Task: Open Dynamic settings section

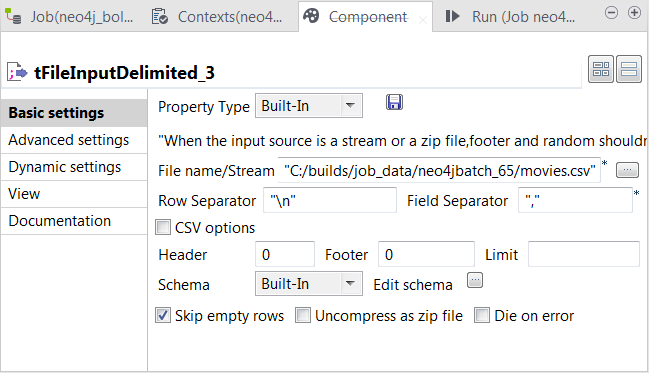Action: [74, 167]
